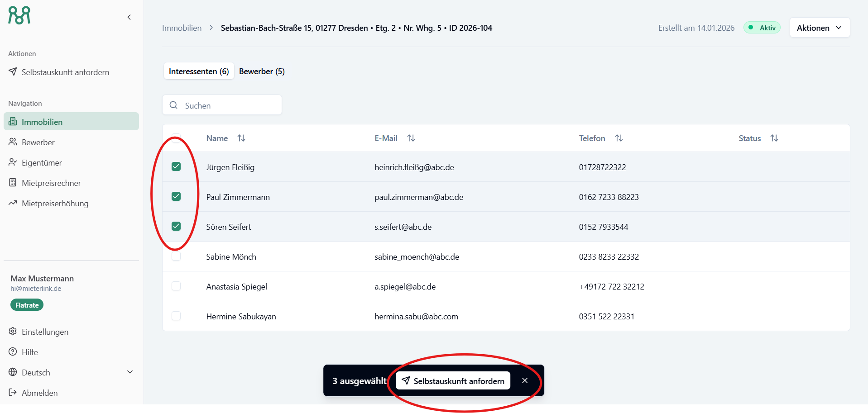The width and height of the screenshot is (868, 413).
Task: Open the Aktionen dropdown
Action: [819, 28]
